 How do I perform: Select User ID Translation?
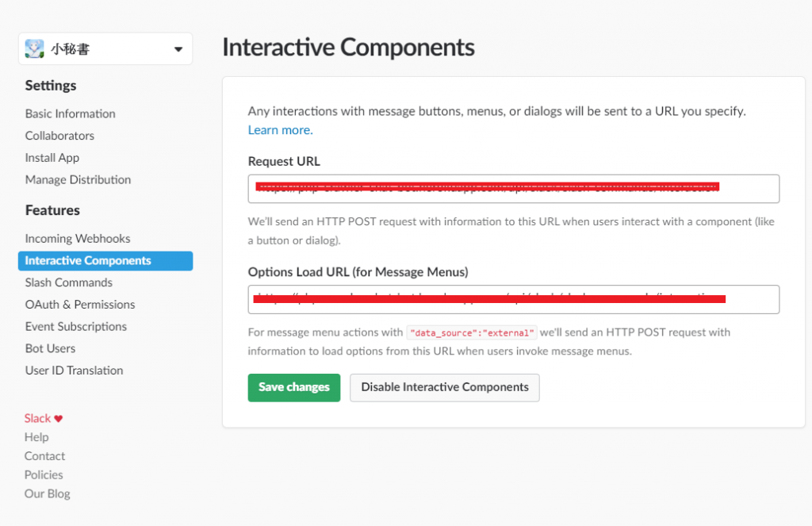(74, 371)
